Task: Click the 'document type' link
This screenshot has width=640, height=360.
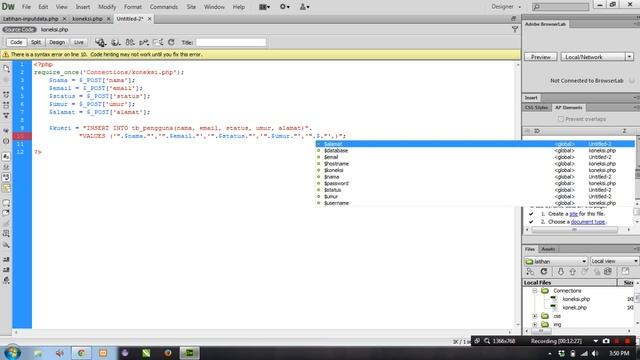Action: click(x=588, y=222)
